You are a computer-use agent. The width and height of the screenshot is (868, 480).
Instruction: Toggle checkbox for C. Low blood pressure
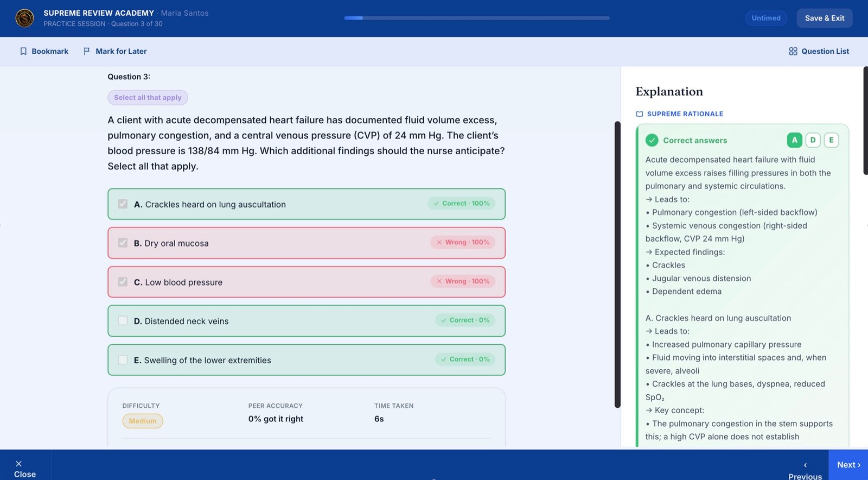click(123, 282)
